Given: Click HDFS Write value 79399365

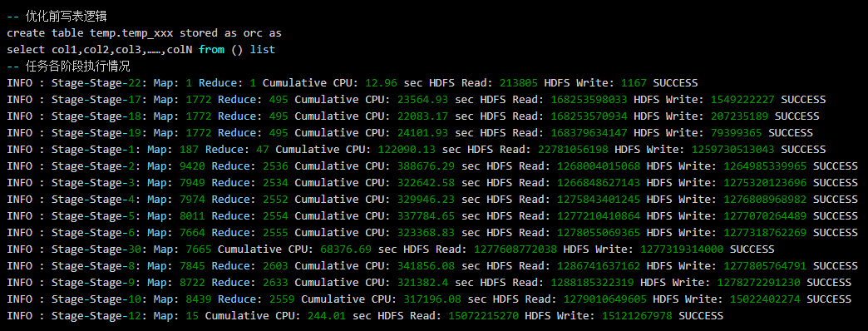Looking at the screenshot, I should click(737, 133).
